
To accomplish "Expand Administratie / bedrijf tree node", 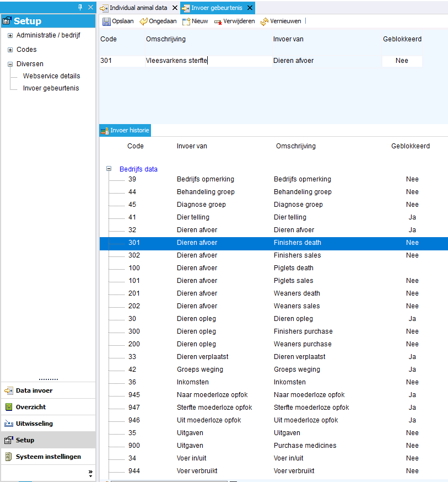I will (x=10, y=35).
